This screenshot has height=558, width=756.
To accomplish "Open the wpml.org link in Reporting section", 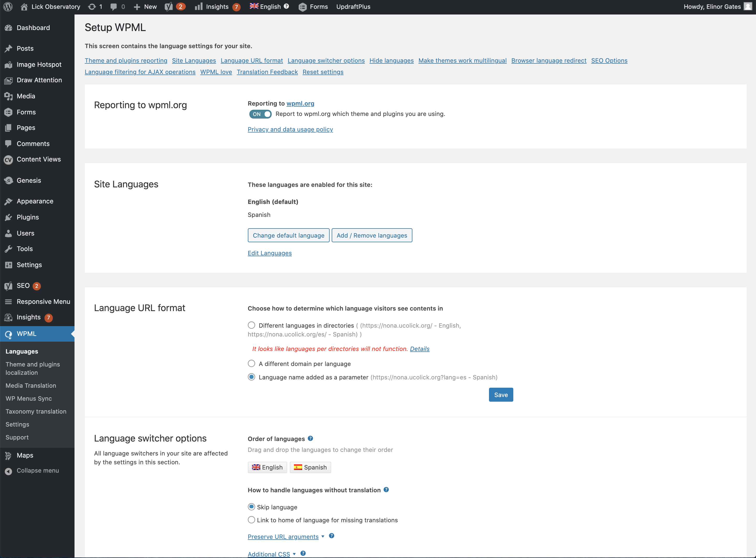I will [x=300, y=103].
